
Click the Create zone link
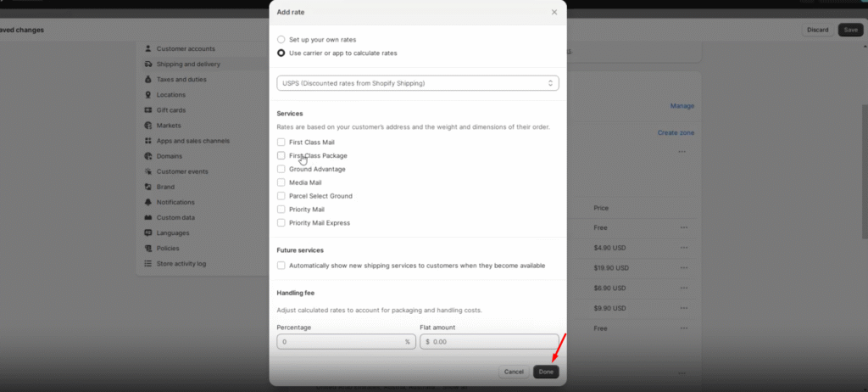676,133
